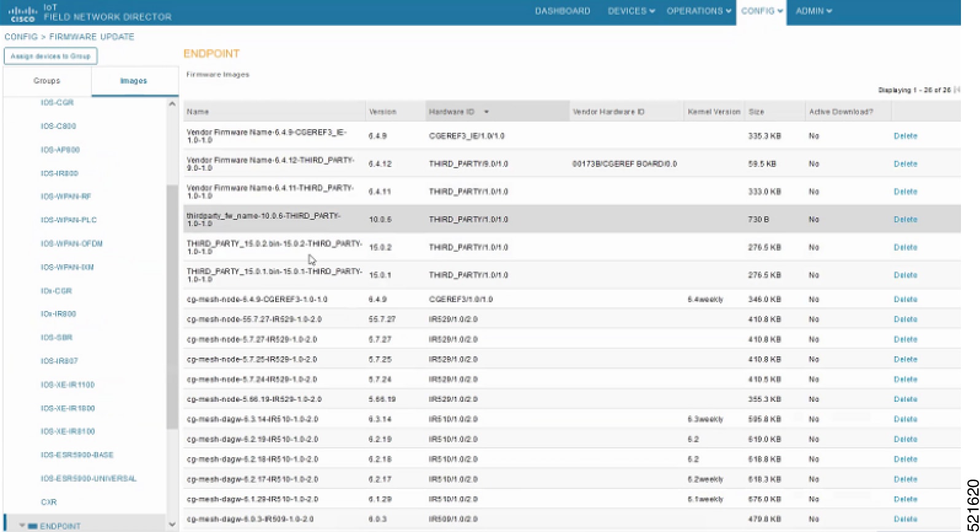Switch to the Groups tab
Image resolution: width=980 pixels, height=532 pixels.
(x=47, y=80)
